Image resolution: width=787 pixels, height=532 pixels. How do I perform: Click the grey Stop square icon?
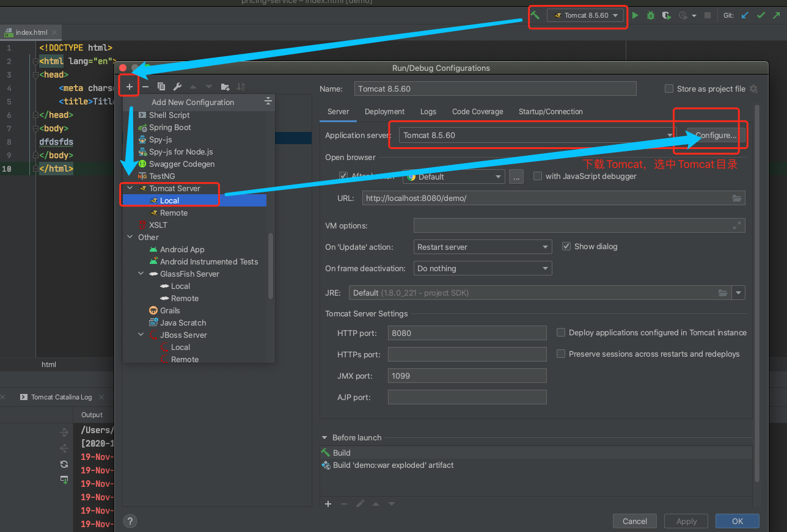pyautogui.click(x=708, y=15)
